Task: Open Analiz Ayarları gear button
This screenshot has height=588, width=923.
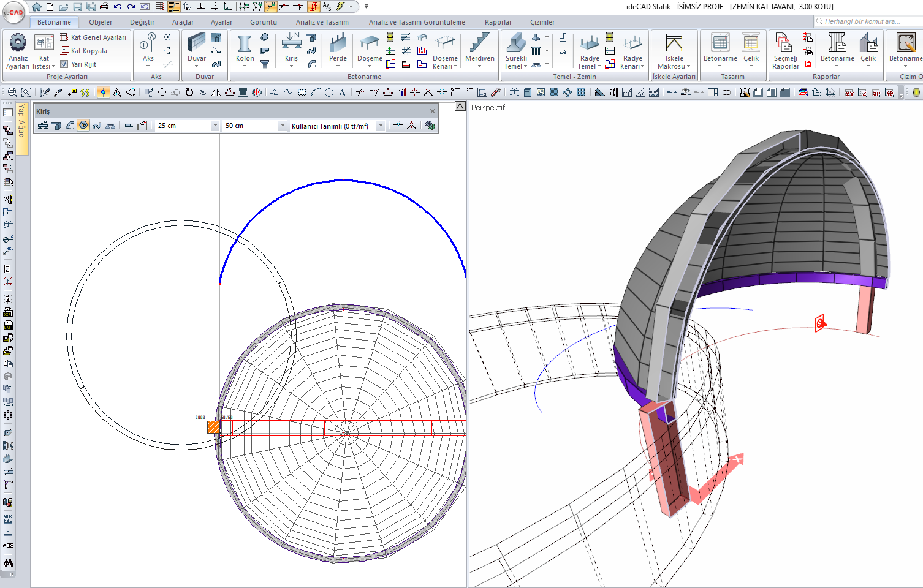Action: pyautogui.click(x=18, y=51)
